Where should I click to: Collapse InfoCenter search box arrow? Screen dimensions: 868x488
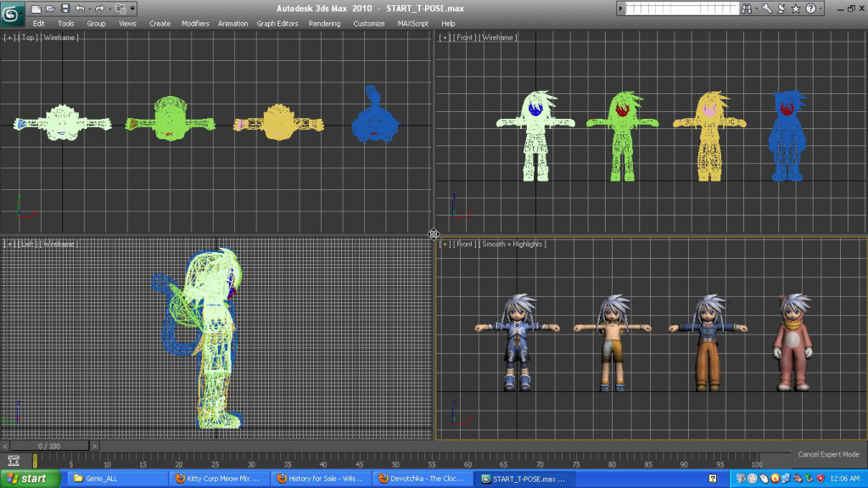coord(620,8)
